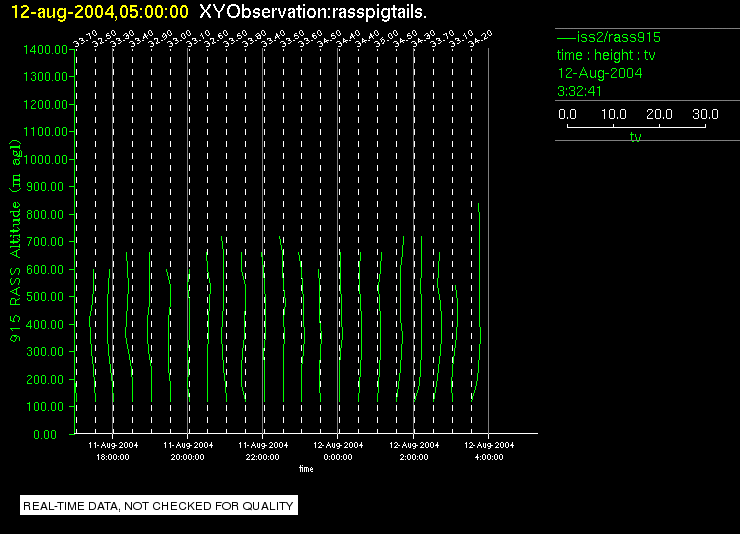The width and height of the screenshot is (740, 534).
Task: Click the 700.00 altitude tick label
Action: [45, 242]
